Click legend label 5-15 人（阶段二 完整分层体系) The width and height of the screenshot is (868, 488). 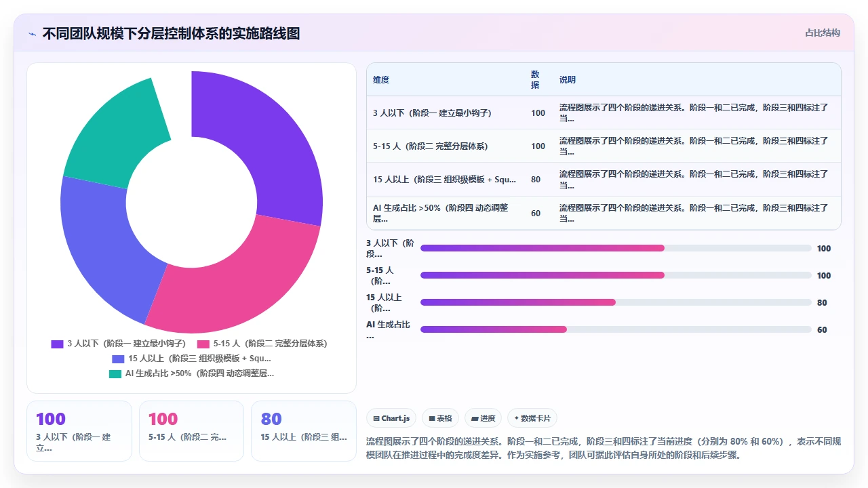(270, 344)
